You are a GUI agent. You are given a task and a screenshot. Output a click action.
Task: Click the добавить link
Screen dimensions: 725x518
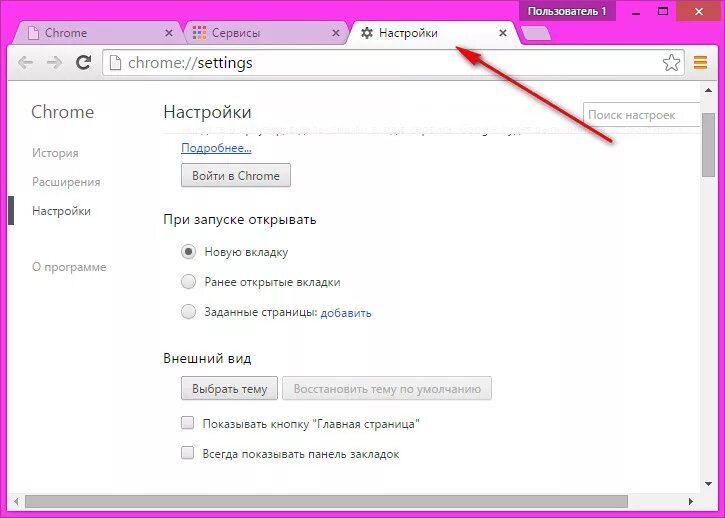(346, 313)
